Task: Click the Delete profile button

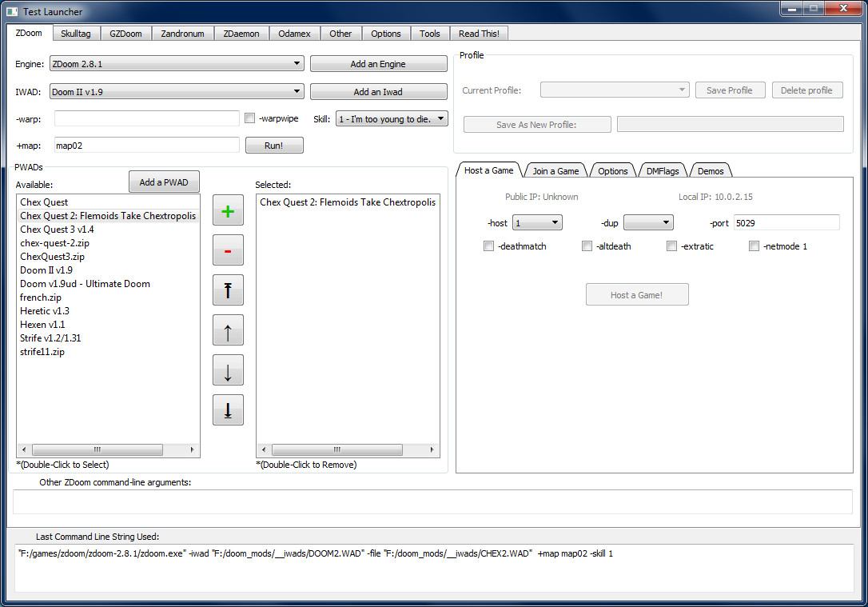Action: (807, 90)
